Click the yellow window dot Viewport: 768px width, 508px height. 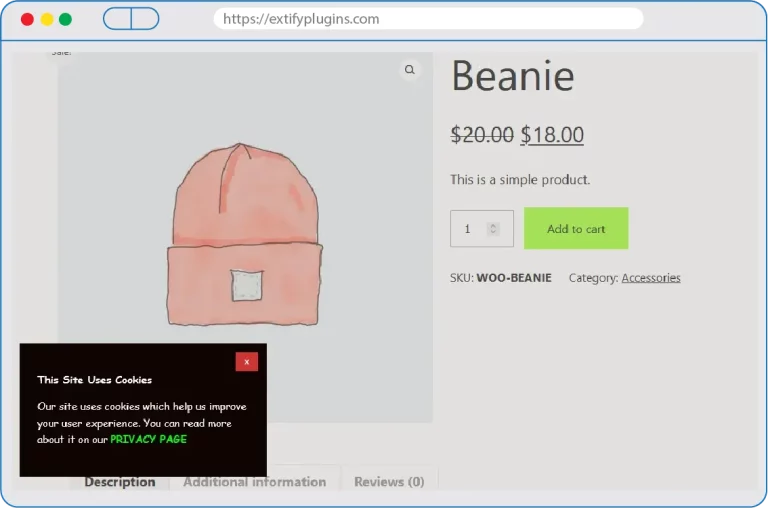(x=46, y=19)
